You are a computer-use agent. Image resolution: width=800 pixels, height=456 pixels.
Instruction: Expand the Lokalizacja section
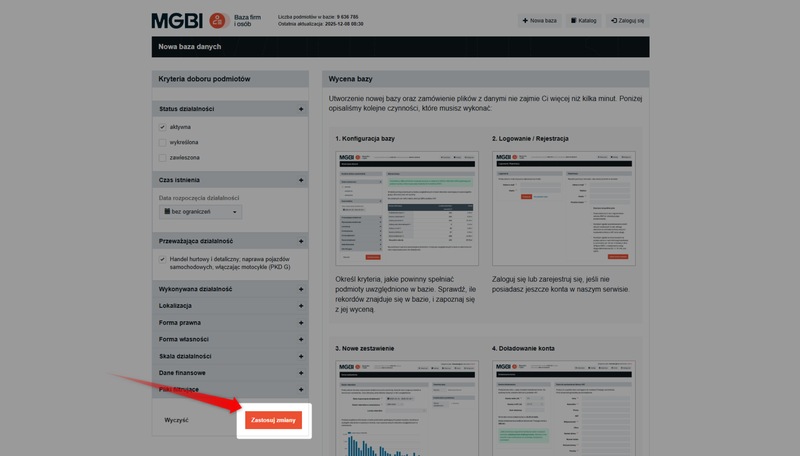point(300,305)
